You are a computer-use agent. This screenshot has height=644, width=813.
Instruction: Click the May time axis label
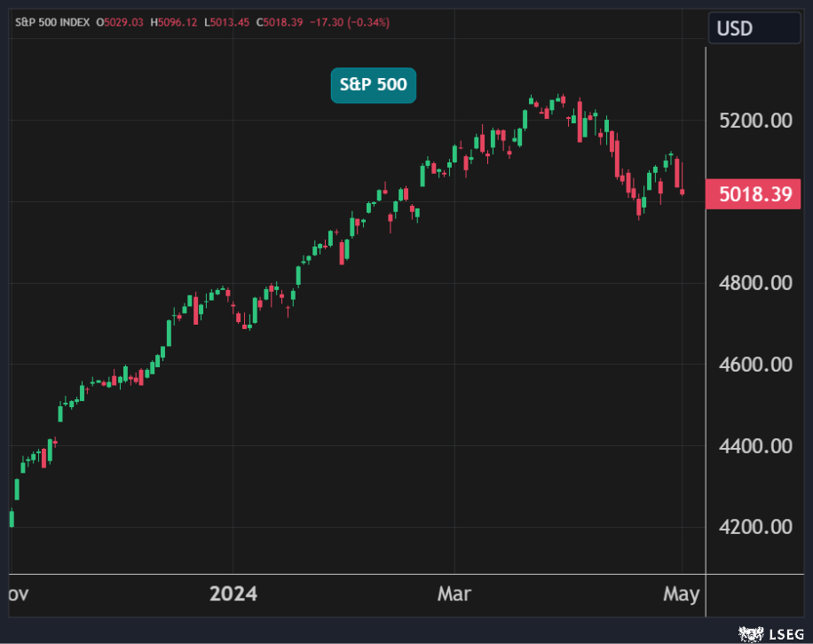681,593
